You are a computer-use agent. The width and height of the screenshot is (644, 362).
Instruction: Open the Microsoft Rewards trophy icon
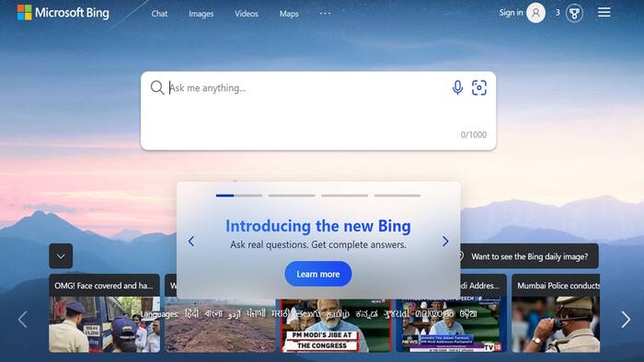pos(574,13)
